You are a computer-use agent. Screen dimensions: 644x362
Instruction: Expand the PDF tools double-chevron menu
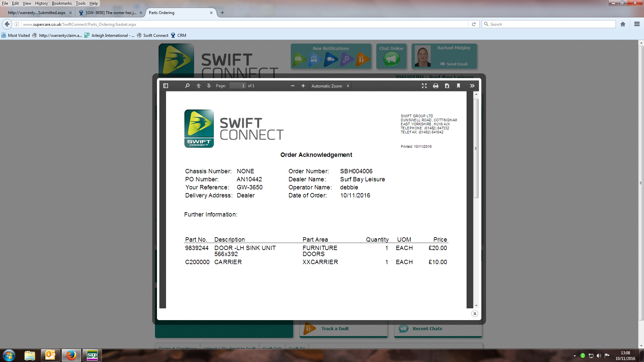tap(472, 86)
